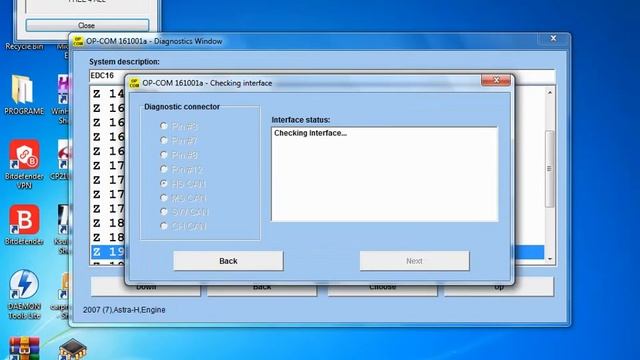Select the HS-CAN radio button
This screenshot has width=640, height=360.
[164, 183]
